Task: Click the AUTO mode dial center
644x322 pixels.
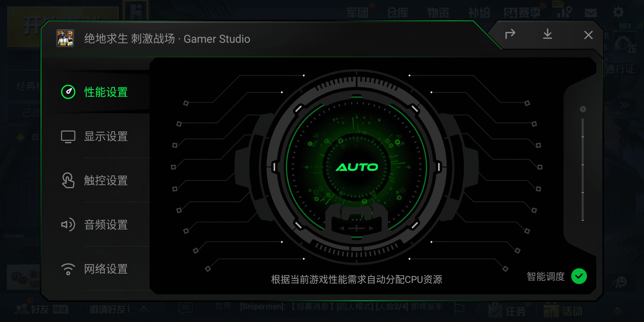Action: 357,167
